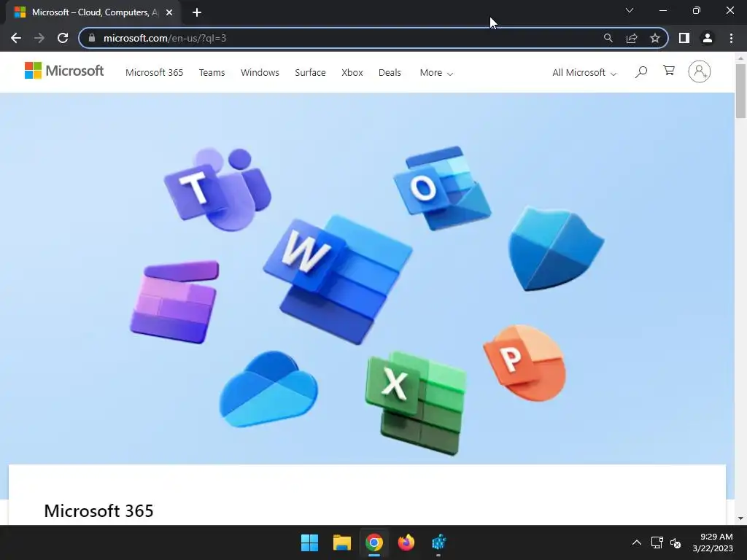
Task: Toggle the browser side panel icon
Action: click(684, 38)
